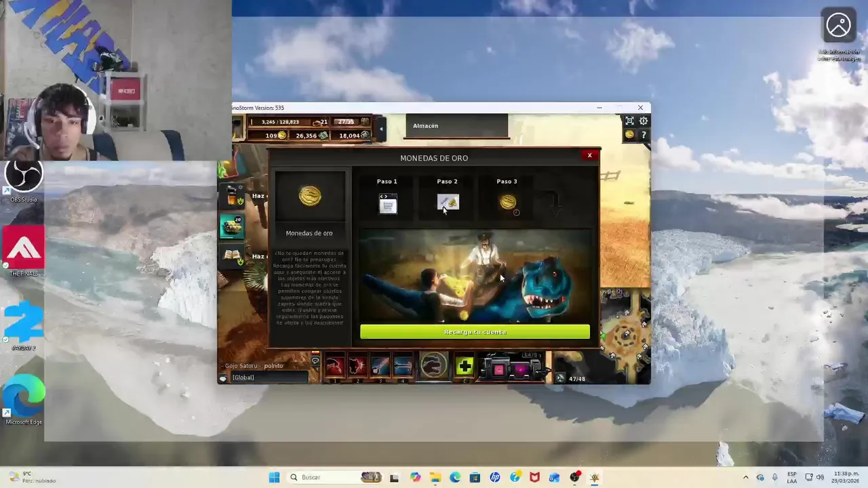
Task: Open THE FINALS desktop shortcut
Action: point(24,251)
